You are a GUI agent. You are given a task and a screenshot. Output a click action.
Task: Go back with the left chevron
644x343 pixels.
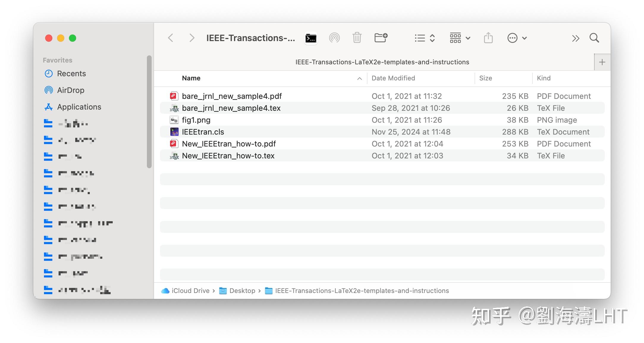coord(171,38)
